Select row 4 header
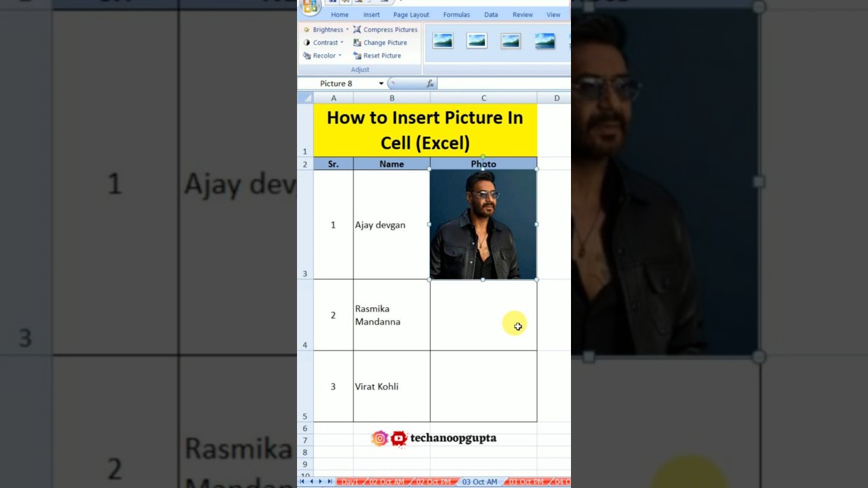Viewport: 868px width, 488px height. (x=305, y=315)
